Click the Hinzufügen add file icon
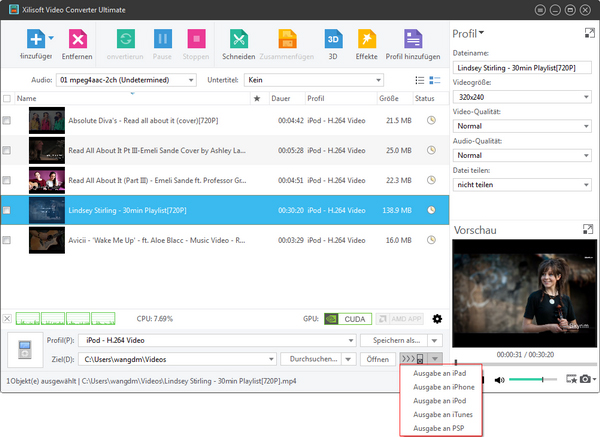 pos(36,39)
